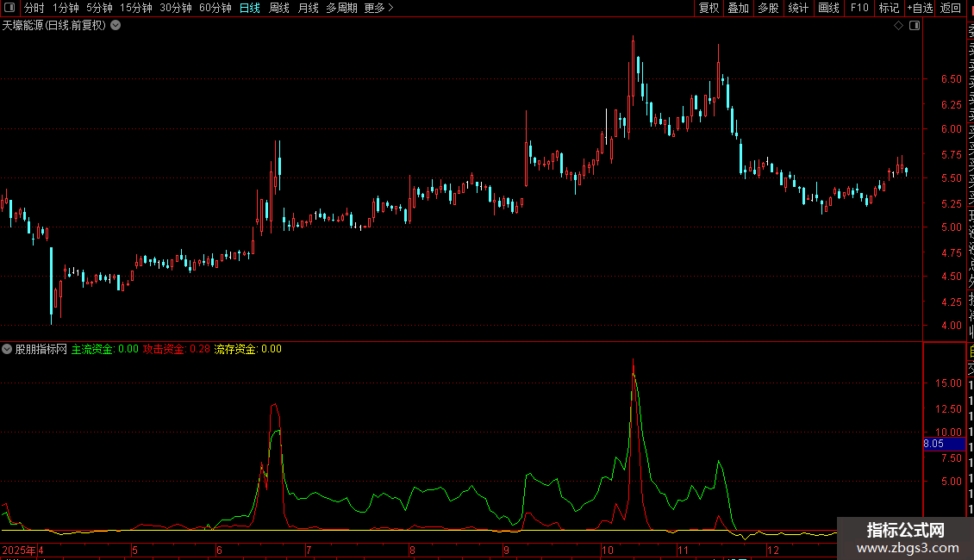
Task: Add stock to watchlist with +自选
Action: [x=920, y=8]
